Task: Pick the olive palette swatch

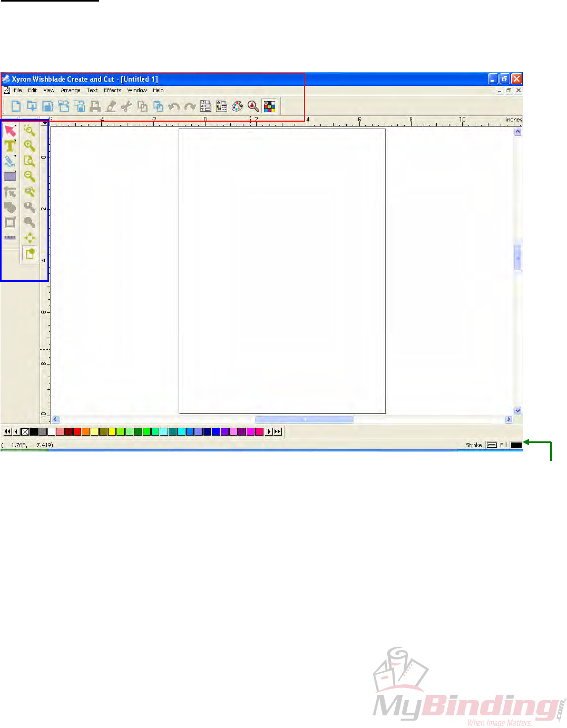Action: click(103, 431)
